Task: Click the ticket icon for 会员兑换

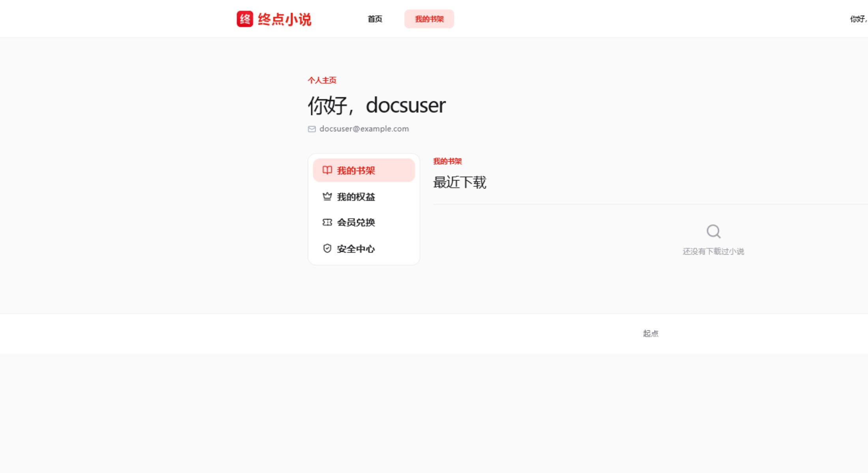Action: point(327,222)
